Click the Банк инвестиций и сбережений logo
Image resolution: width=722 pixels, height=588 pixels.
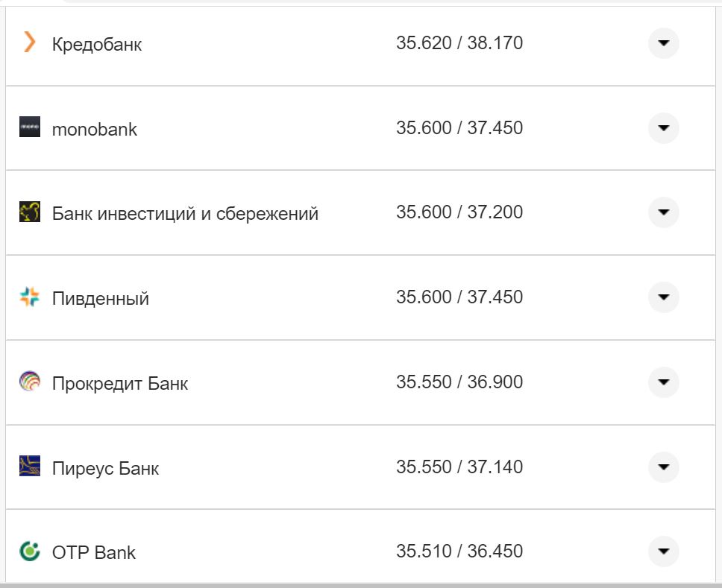[x=30, y=212]
